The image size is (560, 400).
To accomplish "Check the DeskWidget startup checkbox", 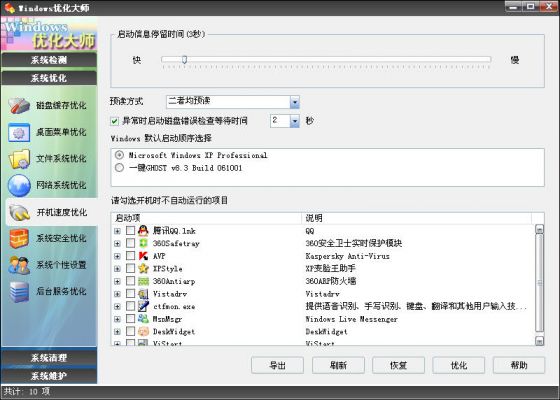I will pos(130,331).
